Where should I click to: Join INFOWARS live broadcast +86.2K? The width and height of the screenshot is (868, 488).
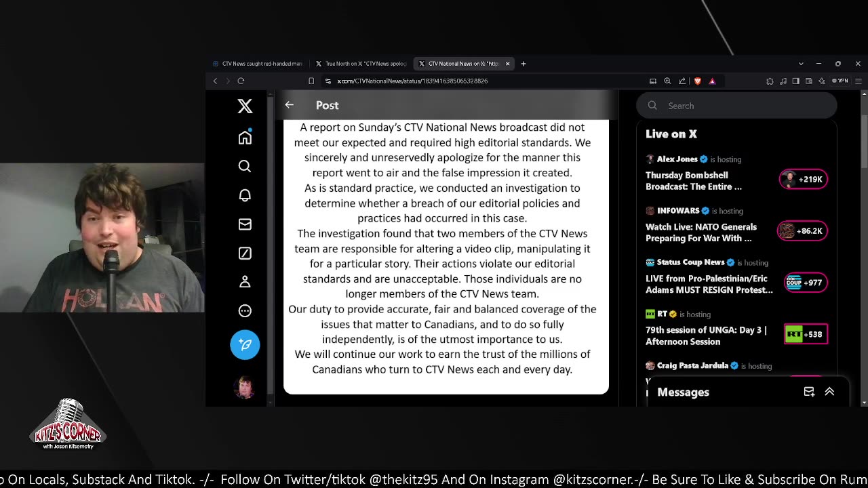pyautogui.click(x=802, y=231)
